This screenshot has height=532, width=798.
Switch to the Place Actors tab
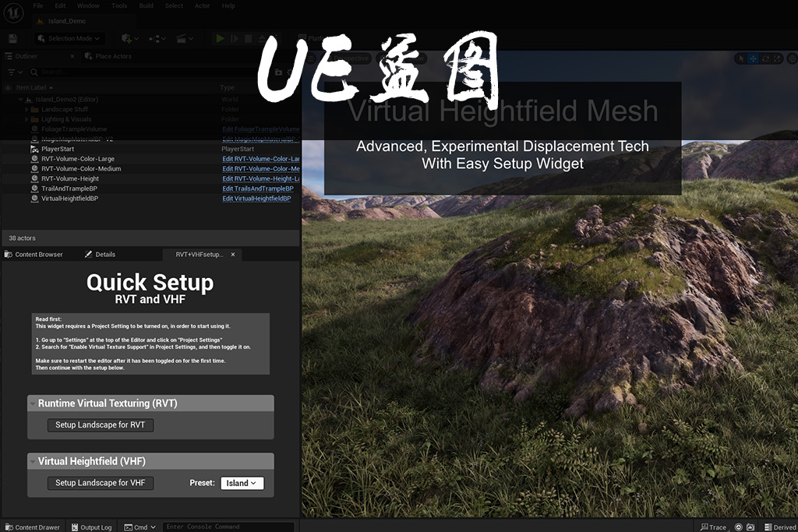point(108,56)
